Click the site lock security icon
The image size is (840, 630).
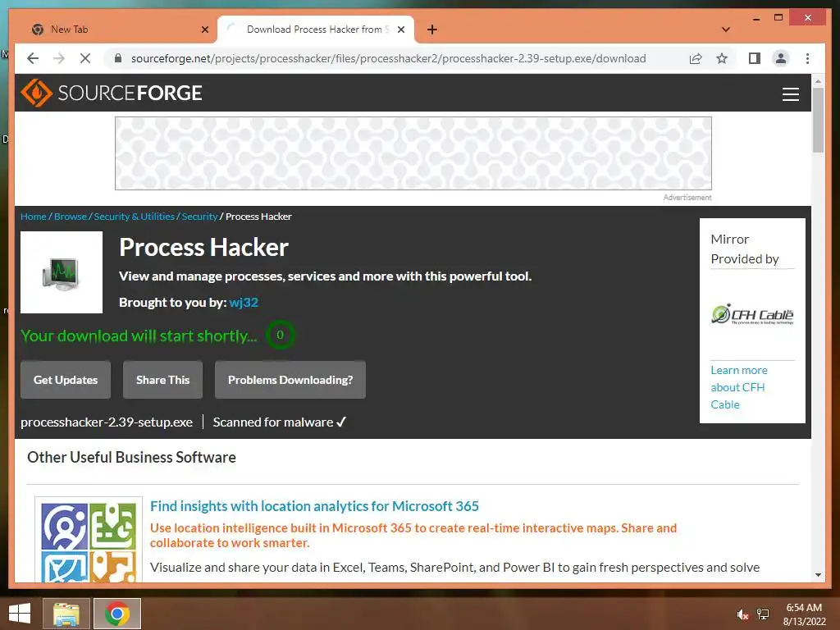pyautogui.click(x=118, y=58)
